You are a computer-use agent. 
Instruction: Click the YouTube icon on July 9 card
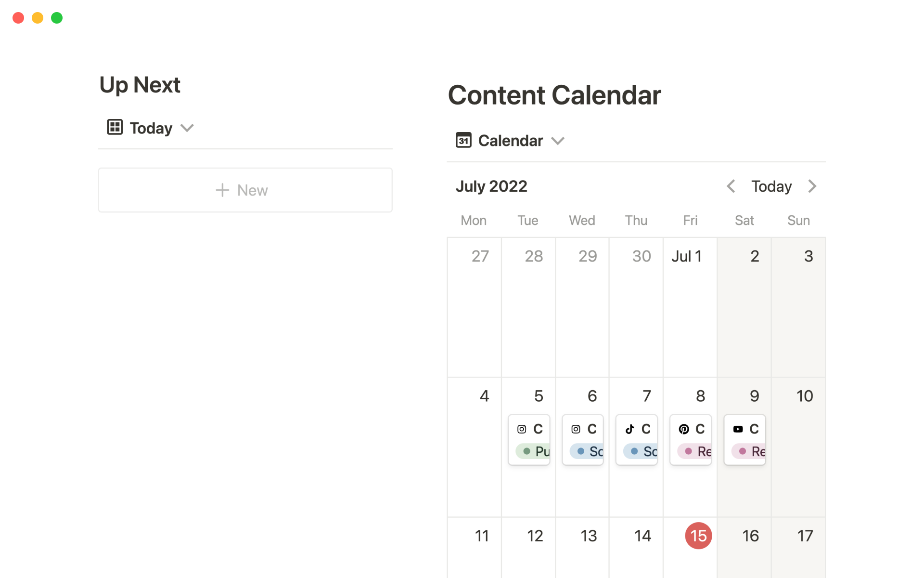click(738, 429)
